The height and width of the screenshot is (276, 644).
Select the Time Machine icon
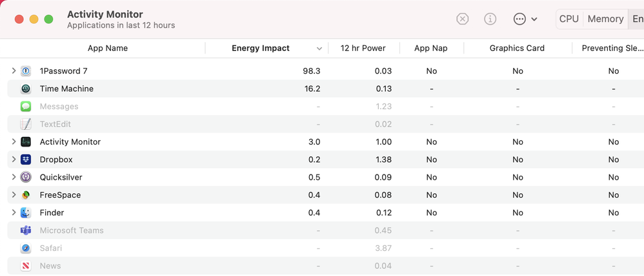point(26,89)
